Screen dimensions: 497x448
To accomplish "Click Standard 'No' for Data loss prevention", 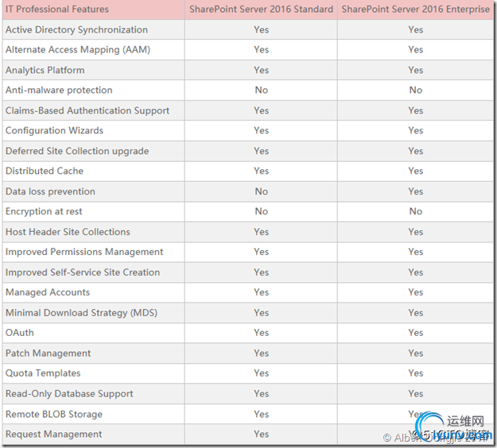I will tap(262, 191).
